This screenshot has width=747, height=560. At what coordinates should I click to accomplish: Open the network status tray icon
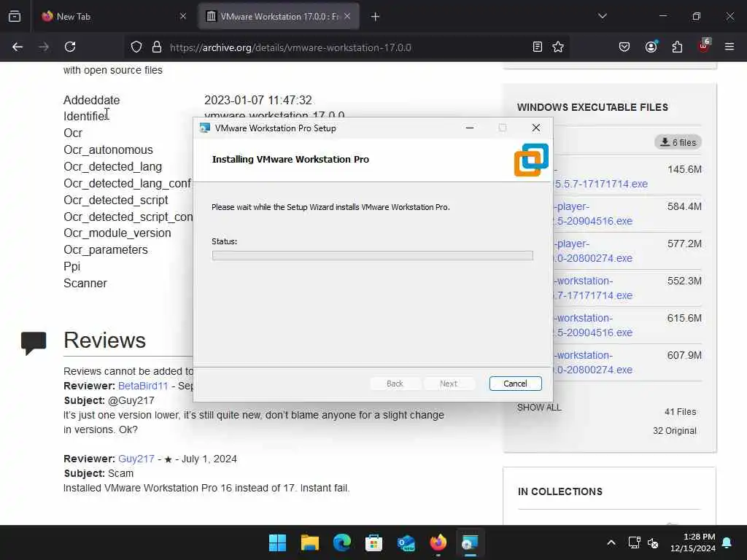click(x=634, y=542)
